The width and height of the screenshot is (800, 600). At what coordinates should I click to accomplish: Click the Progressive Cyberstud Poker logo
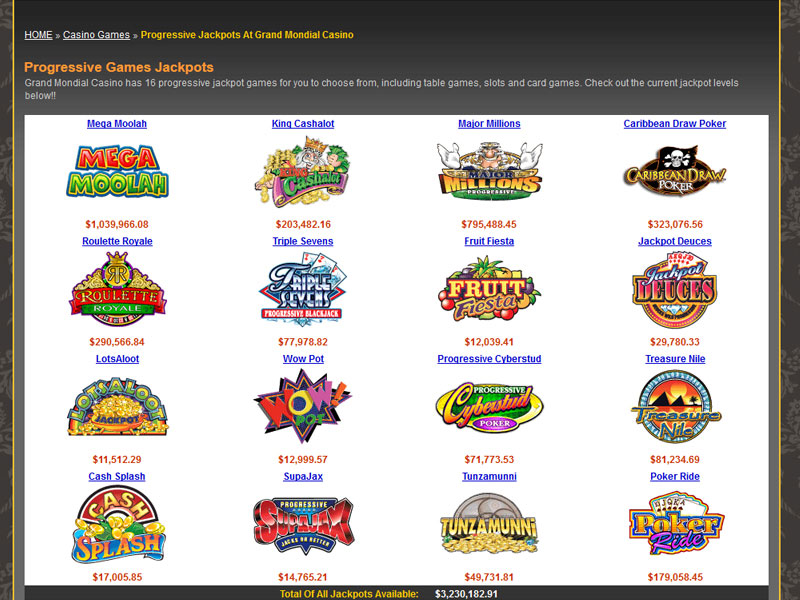(x=489, y=407)
